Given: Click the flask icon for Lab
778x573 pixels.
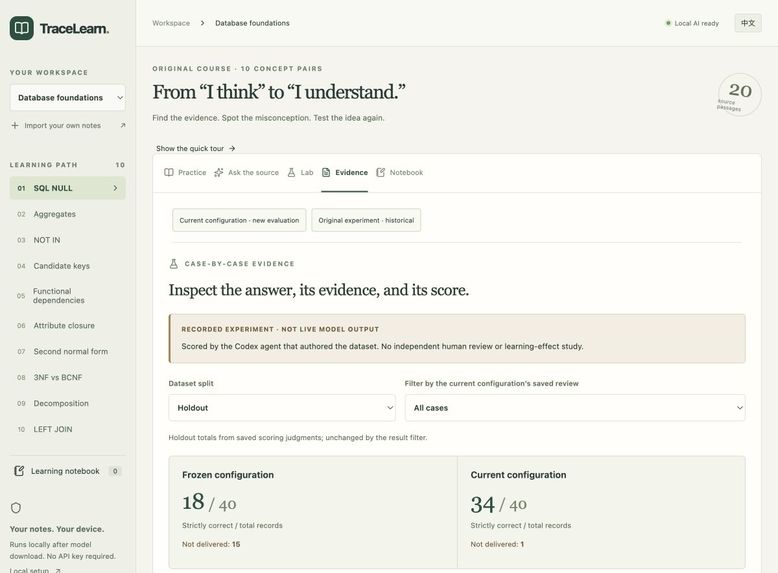Looking at the screenshot, I should click(x=291, y=173).
